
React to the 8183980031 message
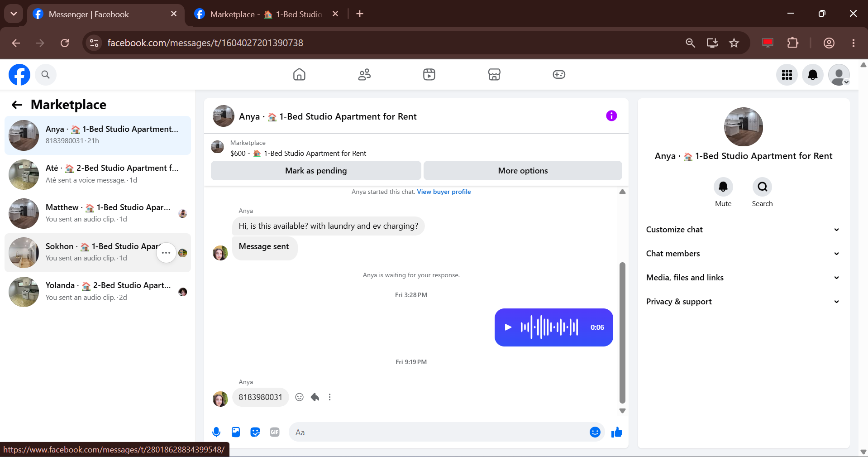click(x=299, y=397)
